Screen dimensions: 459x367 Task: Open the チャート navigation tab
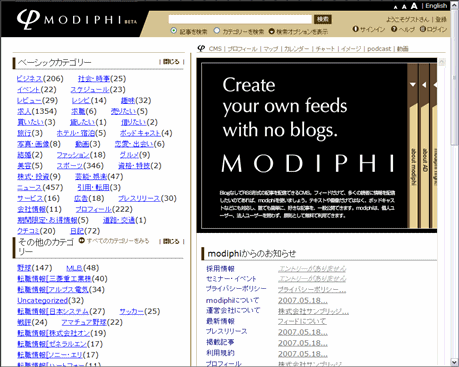tap(325, 49)
